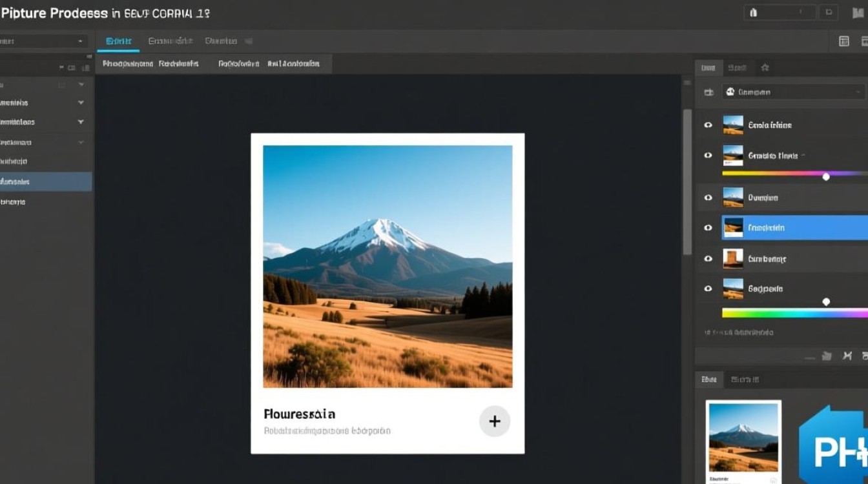The image size is (868, 484).
Task: Click the panel layout icon below the title bar
Action: click(843, 41)
